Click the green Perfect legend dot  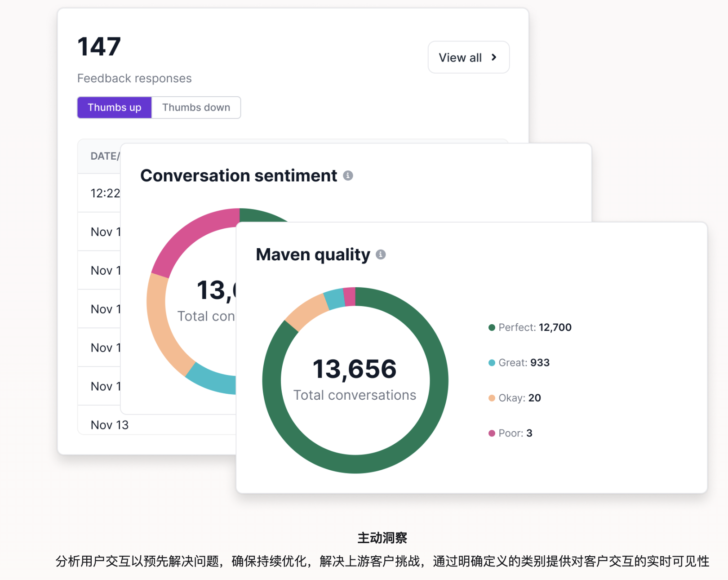coord(492,327)
